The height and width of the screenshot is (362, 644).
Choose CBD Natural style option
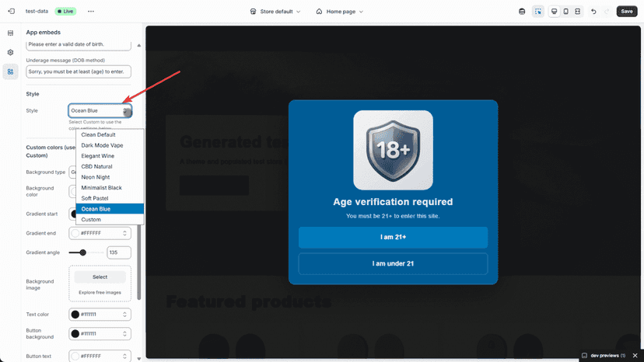tap(110, 167)
